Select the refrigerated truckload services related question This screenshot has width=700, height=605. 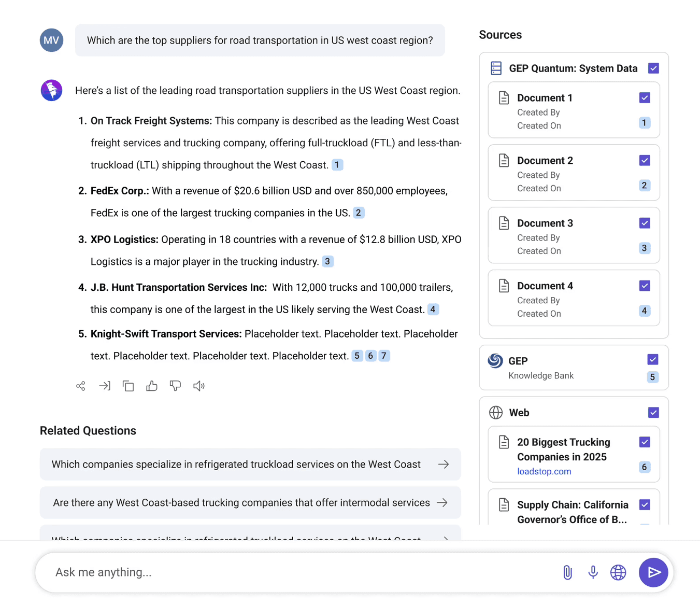click(250, 465)
